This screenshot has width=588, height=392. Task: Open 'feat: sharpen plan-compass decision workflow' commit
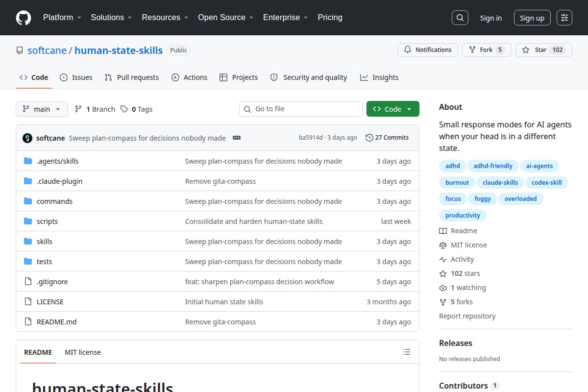click(260, 282)
